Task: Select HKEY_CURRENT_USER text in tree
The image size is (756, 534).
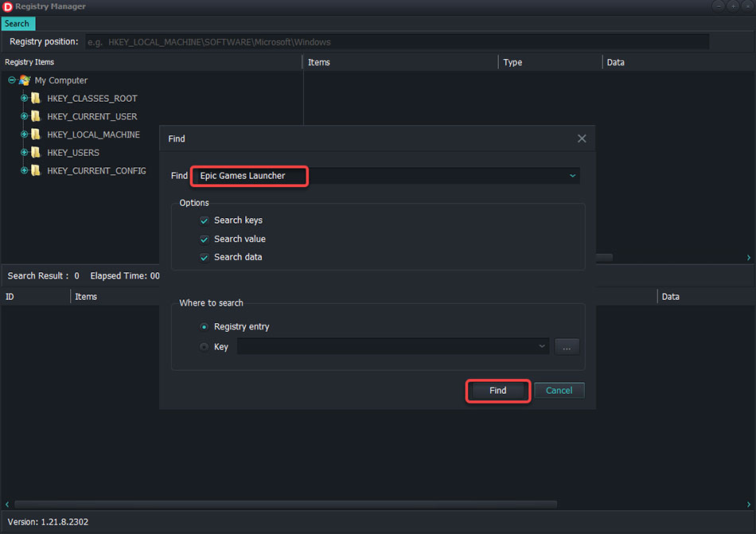Action: (x=92, y=116)
